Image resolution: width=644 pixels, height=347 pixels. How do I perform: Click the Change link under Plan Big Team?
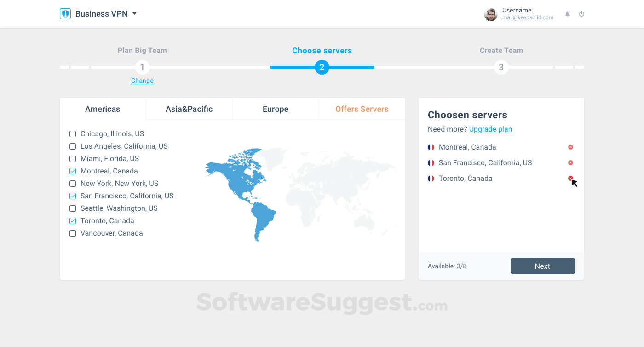click(142, 81)
